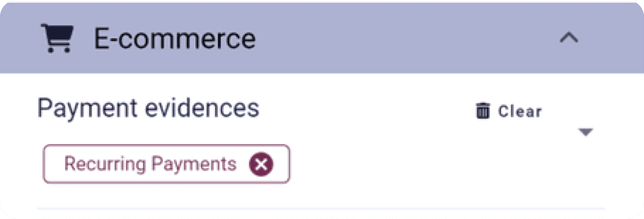
Task: Focus the empty area right of Recurring Payments chip
Action: click(431, 164)
